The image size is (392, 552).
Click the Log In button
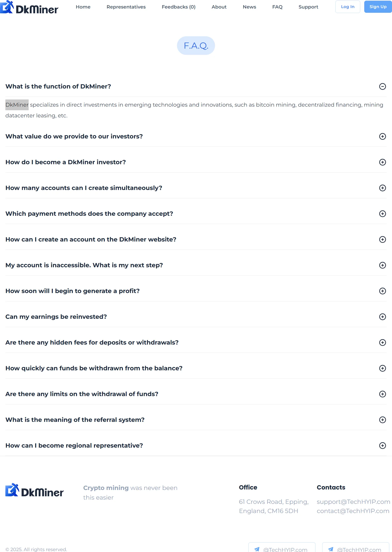(x=347, y=7)
